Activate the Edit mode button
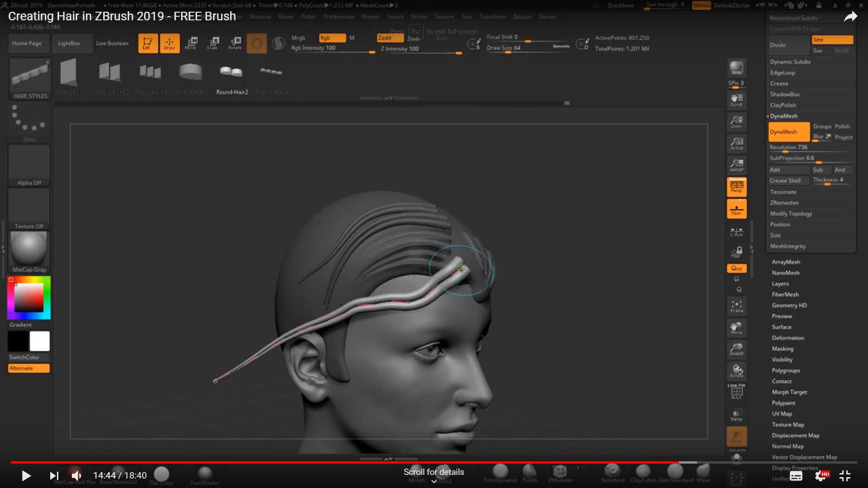 [148, 43]
